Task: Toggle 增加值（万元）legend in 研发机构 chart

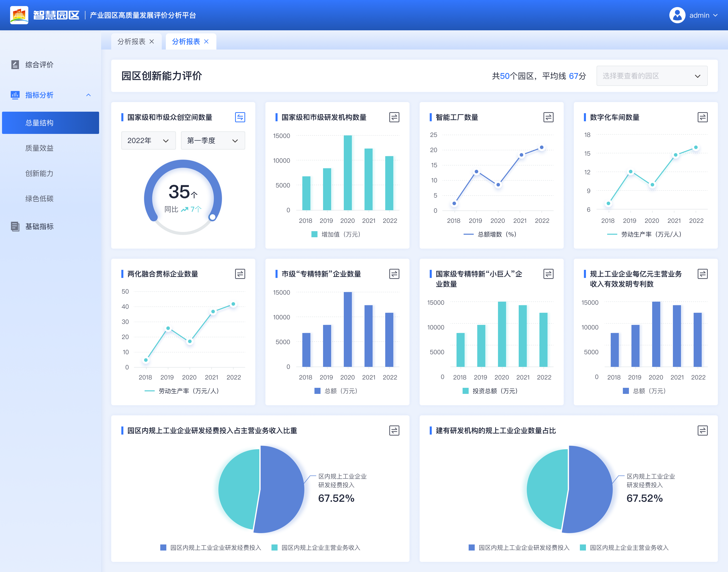Action: (x=335, y=234)
